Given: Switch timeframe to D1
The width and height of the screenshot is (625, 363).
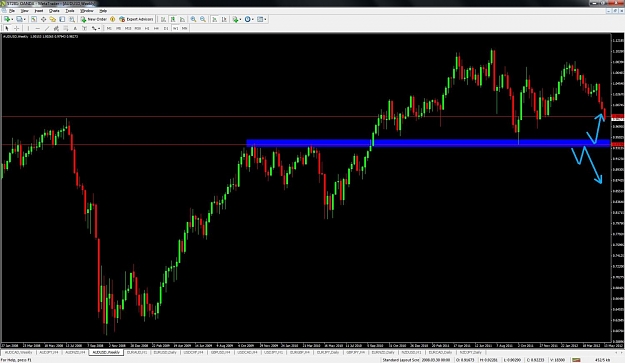Looking at the screenshot, I should [x=166, y=28].
